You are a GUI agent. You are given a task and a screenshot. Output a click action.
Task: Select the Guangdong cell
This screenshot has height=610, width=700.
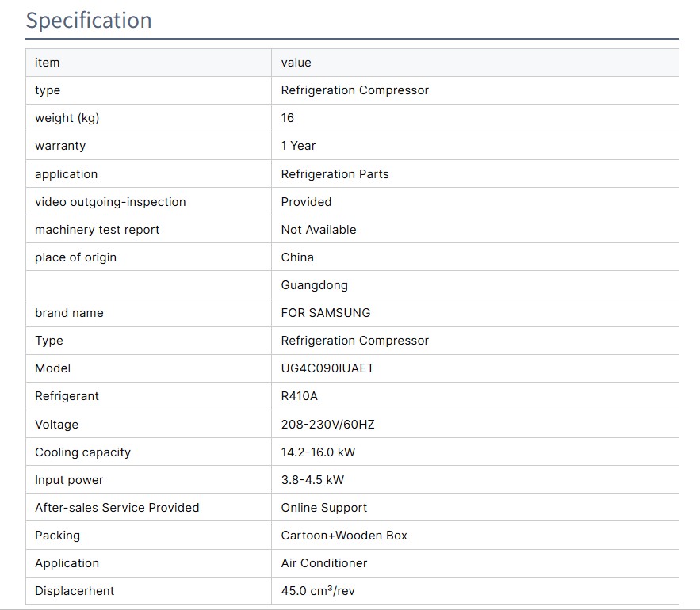click(x=314, y=285)
